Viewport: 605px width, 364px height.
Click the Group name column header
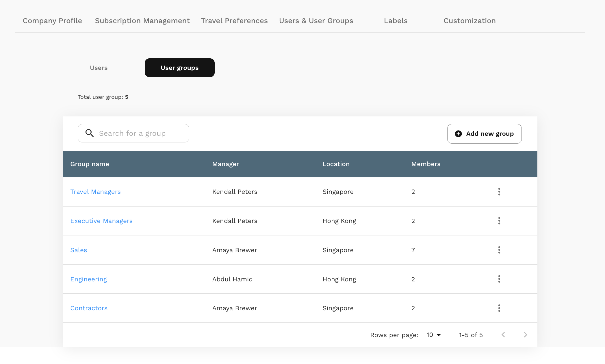[90, 164]
